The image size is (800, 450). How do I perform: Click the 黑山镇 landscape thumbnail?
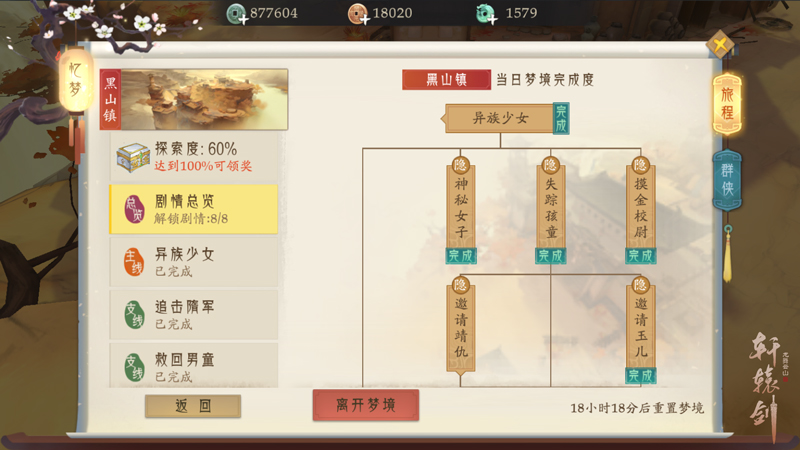tap(205, 99)
